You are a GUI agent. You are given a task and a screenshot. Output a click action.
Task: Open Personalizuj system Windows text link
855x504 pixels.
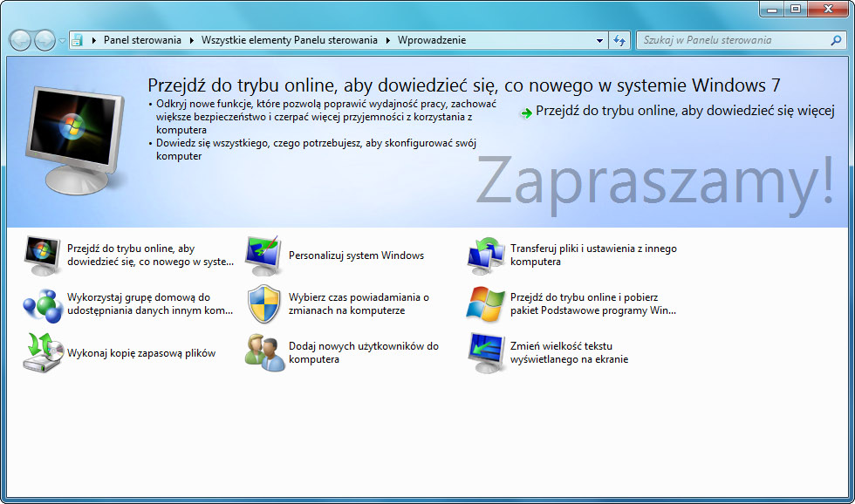click(x=356, y=255)
